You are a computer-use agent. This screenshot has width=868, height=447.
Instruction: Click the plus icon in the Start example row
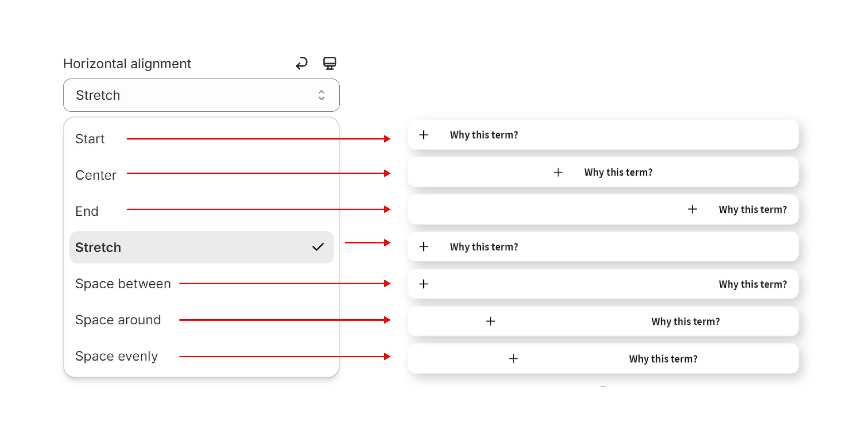[424, 135]
